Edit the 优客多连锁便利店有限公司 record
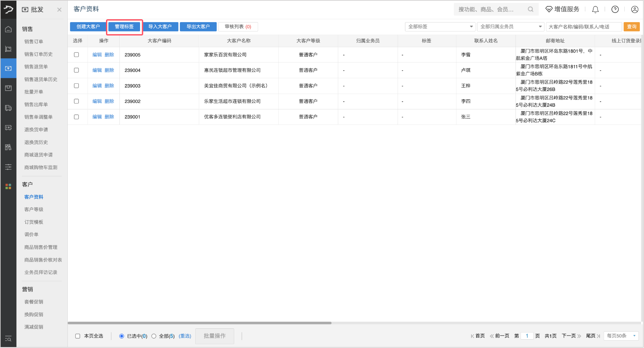 97,117
